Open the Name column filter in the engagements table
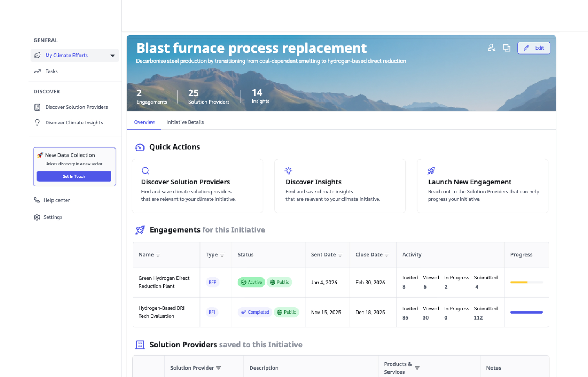The width and height of the screenshot is (588, 377). click(x=158, y=255)
